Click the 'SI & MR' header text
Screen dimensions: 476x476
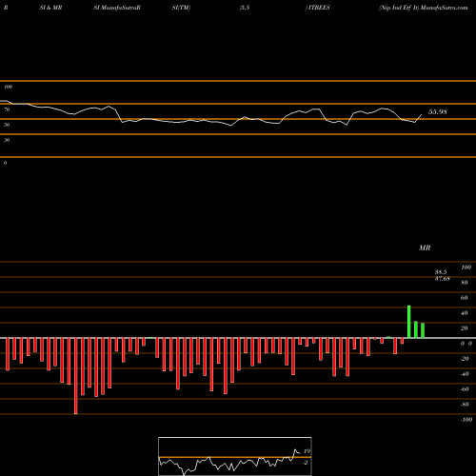(x=50, y=8)
